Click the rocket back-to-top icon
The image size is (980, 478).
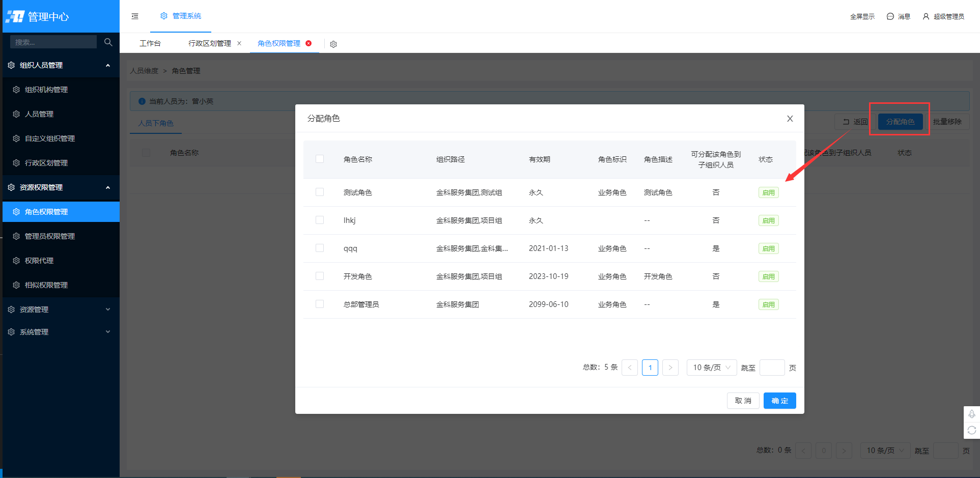(972, 414)
